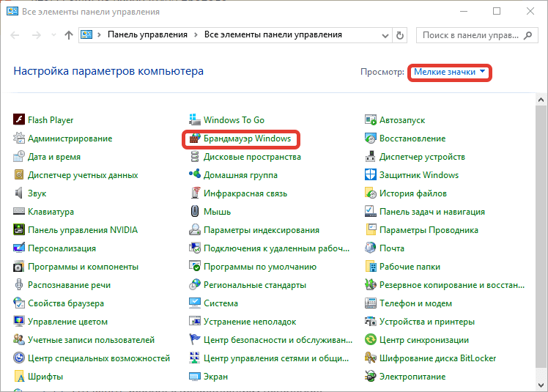The height and width of the screenshot is (392, 548).
Task: Click the Шрифты font icon
Action: [19, 377]
